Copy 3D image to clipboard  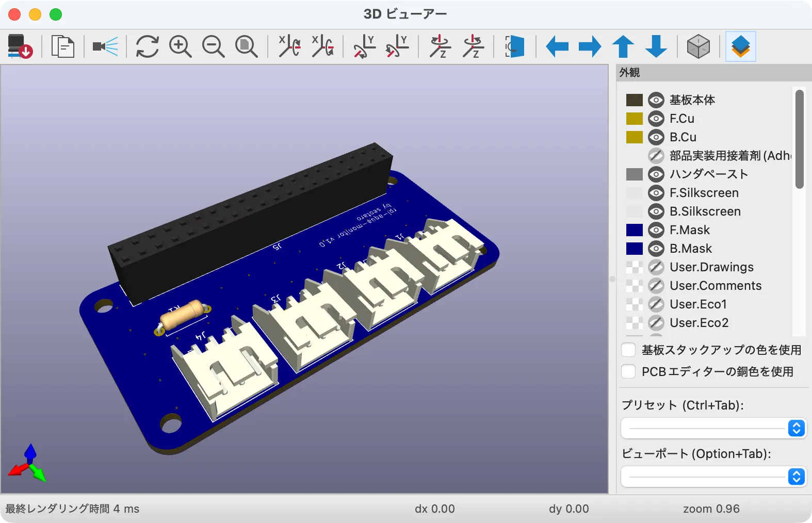(x=63, y=46)
